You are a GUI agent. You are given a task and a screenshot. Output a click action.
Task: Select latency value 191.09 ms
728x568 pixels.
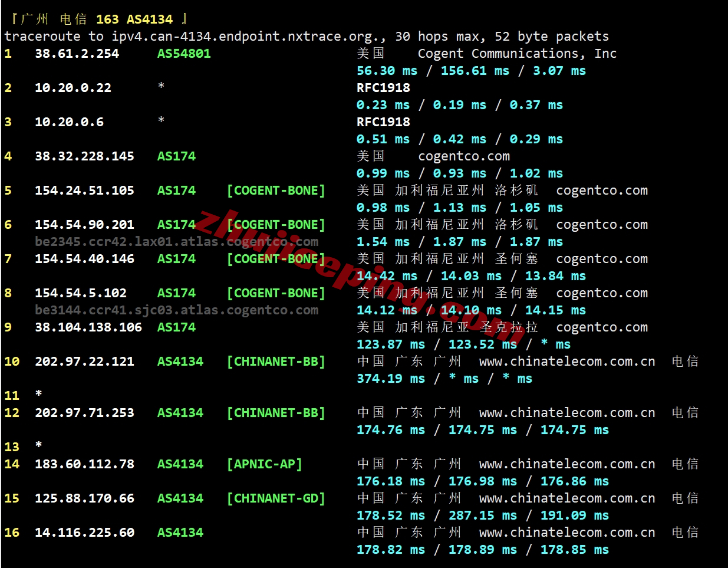[x=574, y=516]
